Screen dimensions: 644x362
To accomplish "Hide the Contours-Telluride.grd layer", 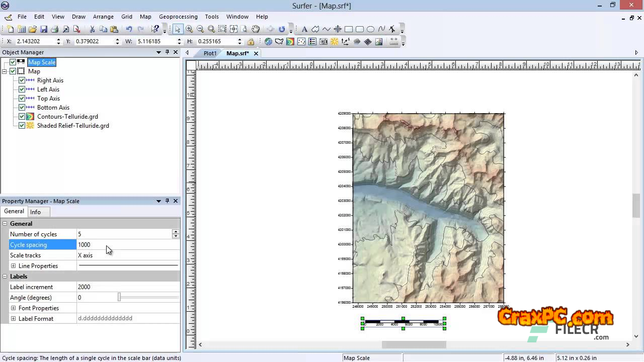I will [22, 117].
